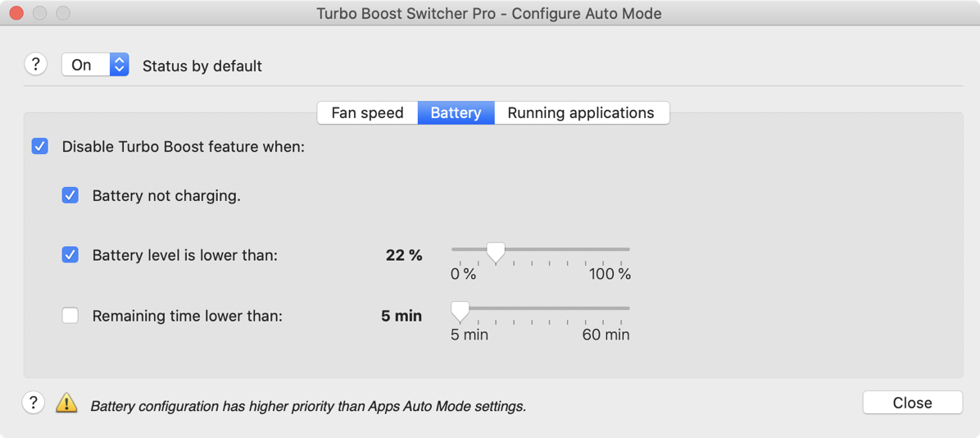Click the help icon in the bottom-left corner

33,403
